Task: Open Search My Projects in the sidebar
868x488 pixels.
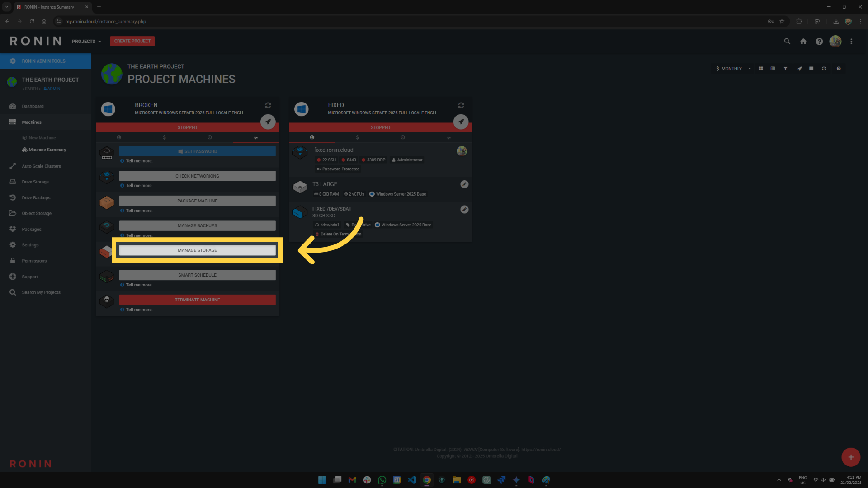Action: (41, 292)
